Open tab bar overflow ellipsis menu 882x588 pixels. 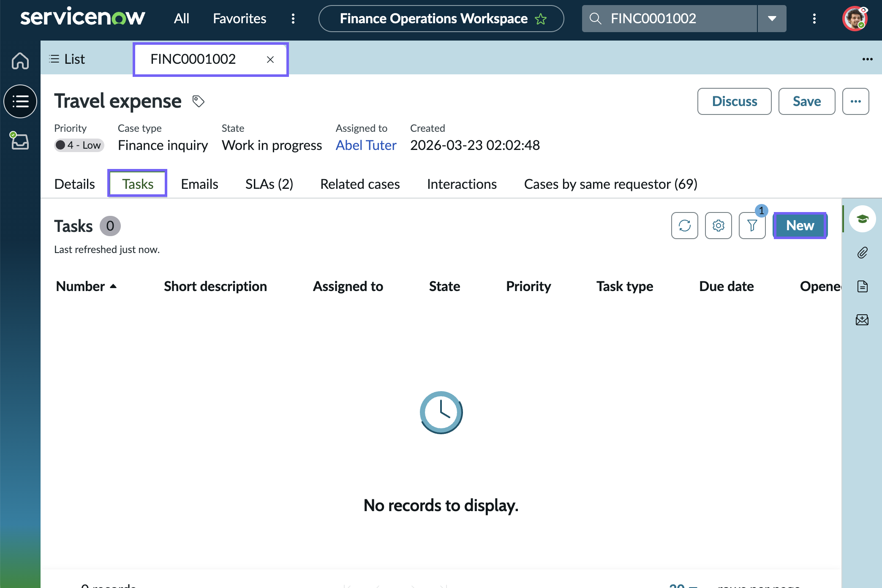point(868,59)
